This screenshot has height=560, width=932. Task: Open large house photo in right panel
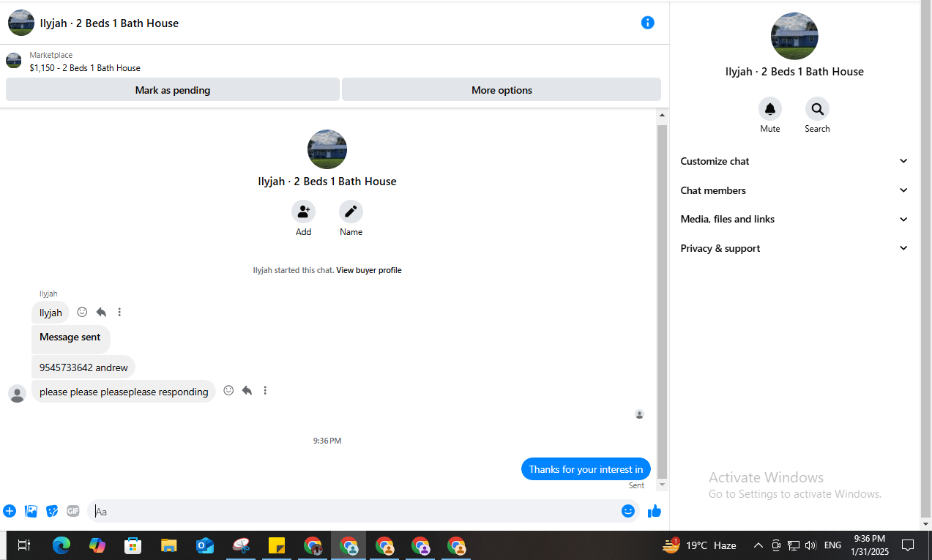[794, 36]
